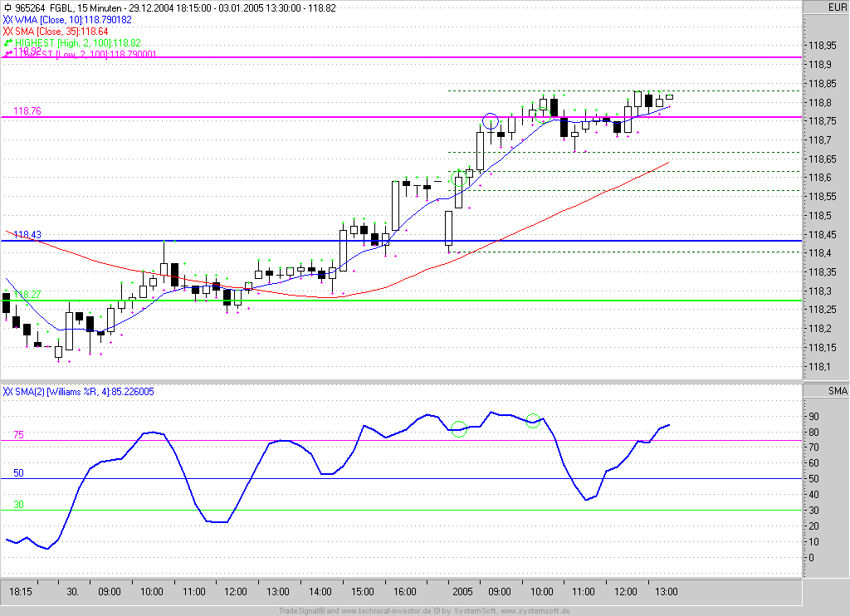Click the 118,2 price axis label
Image resolution: width=850 pixels, height=616 pixels.
coord(819,328)
